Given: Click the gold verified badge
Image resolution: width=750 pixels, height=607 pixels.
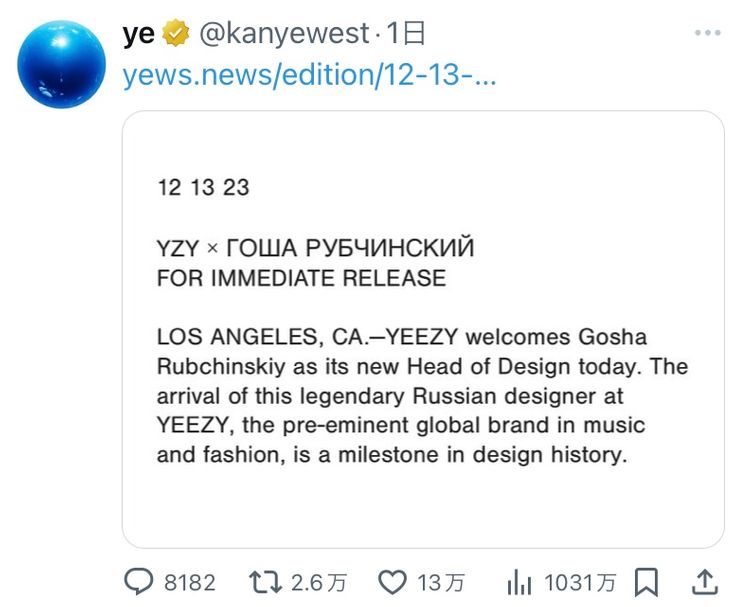Looking at the screenshot, I should pos(177,34).
